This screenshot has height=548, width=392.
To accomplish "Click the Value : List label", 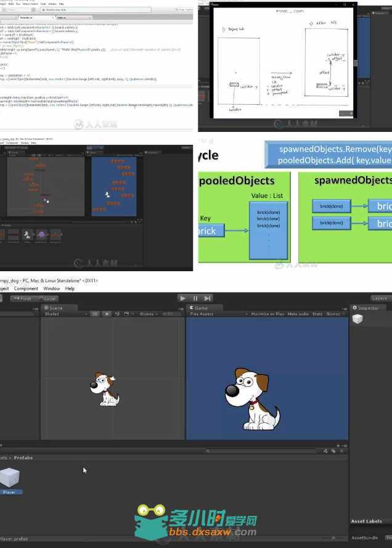I will click(x=267, y=196).
